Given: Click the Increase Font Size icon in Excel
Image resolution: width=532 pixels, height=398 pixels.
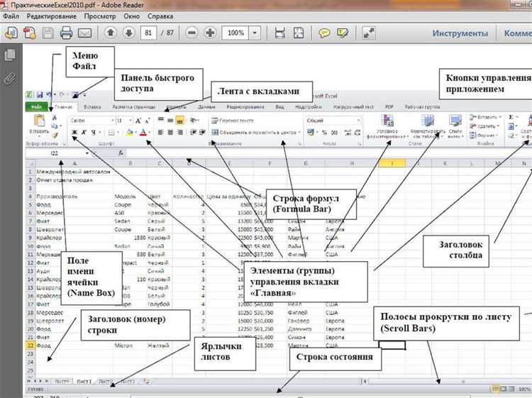Looking at the screenshot, I should pos(138,121).
